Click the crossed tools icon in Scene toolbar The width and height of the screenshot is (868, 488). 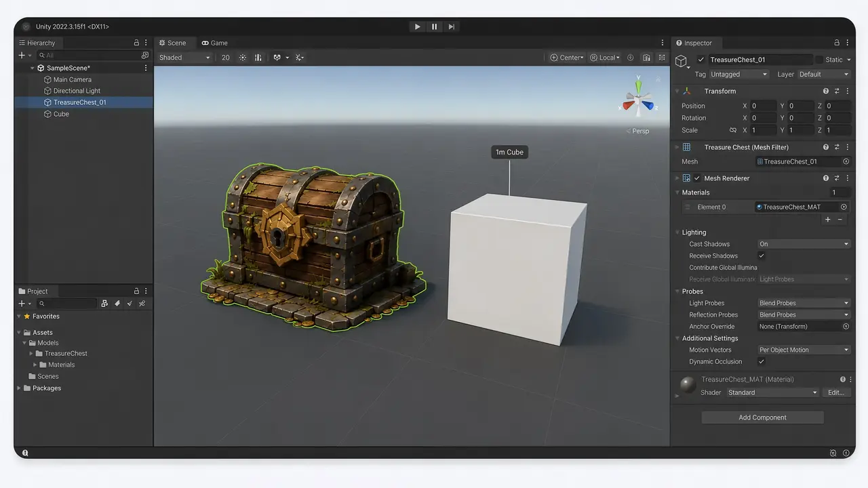point(300,58)
